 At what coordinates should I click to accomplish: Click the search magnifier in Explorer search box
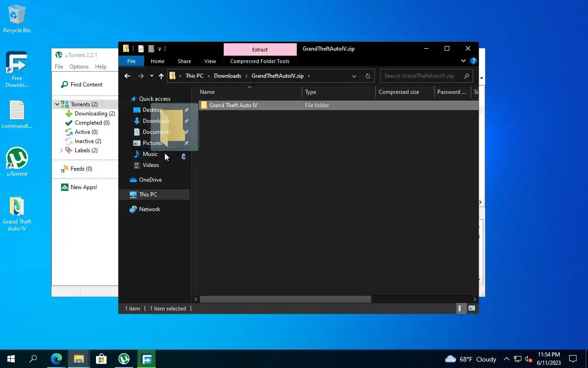(466, 76)
